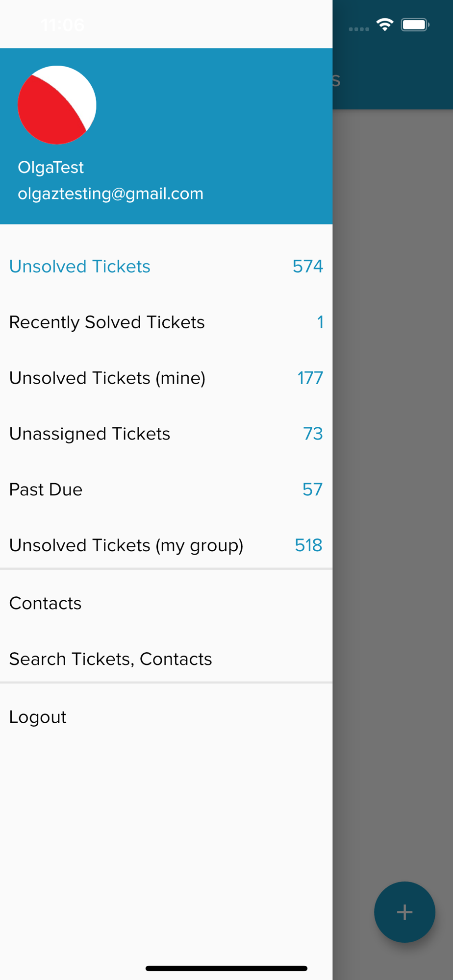This screenshot has height=980, width=453.
Task: Tap the 518 my group count
Action: click(x=309, y=545)
